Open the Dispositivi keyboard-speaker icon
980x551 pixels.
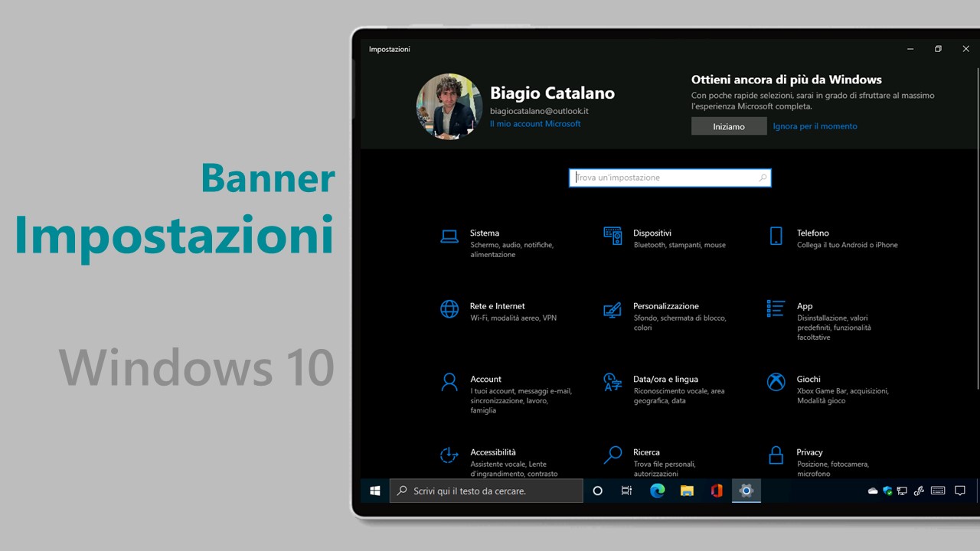pyautogui.click(x=612, y=236)
